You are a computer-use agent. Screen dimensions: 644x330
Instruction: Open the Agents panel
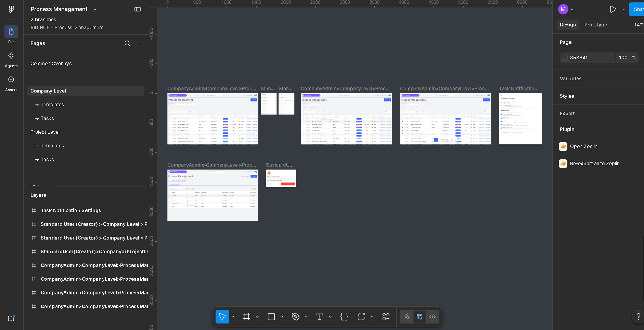pos(11,56)
